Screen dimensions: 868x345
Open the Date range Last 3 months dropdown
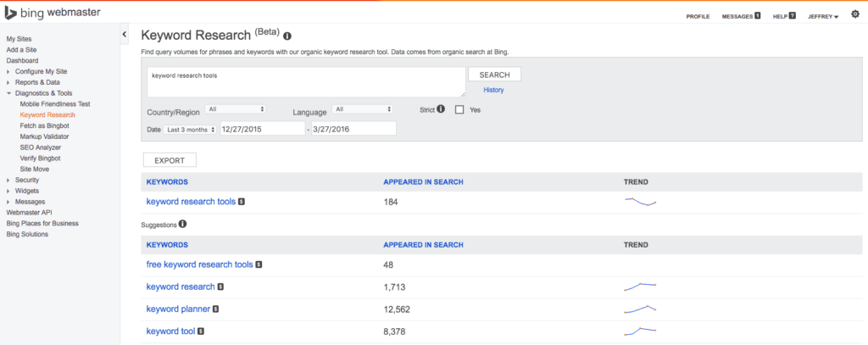pos(190,129)
